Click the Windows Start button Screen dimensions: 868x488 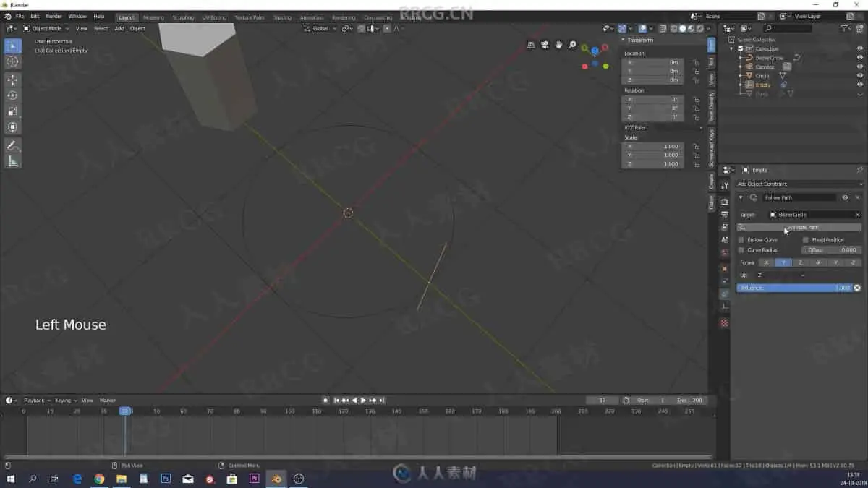pyautogui.click(x=11, y=479)
